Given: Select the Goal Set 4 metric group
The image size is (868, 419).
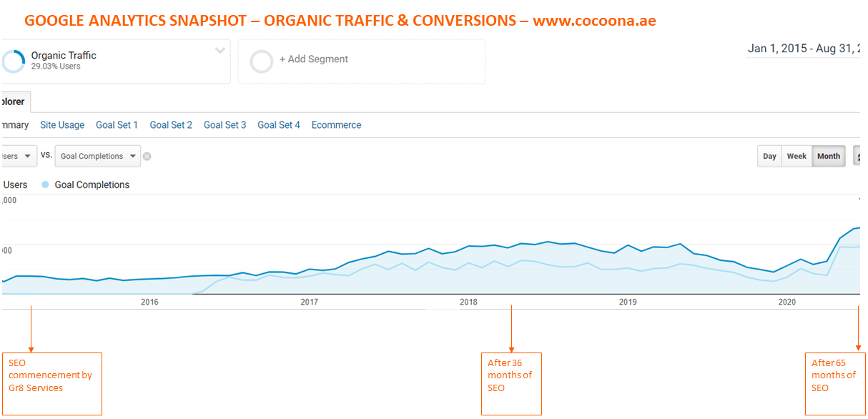Looking at the screenshot, I should point(279,125).
